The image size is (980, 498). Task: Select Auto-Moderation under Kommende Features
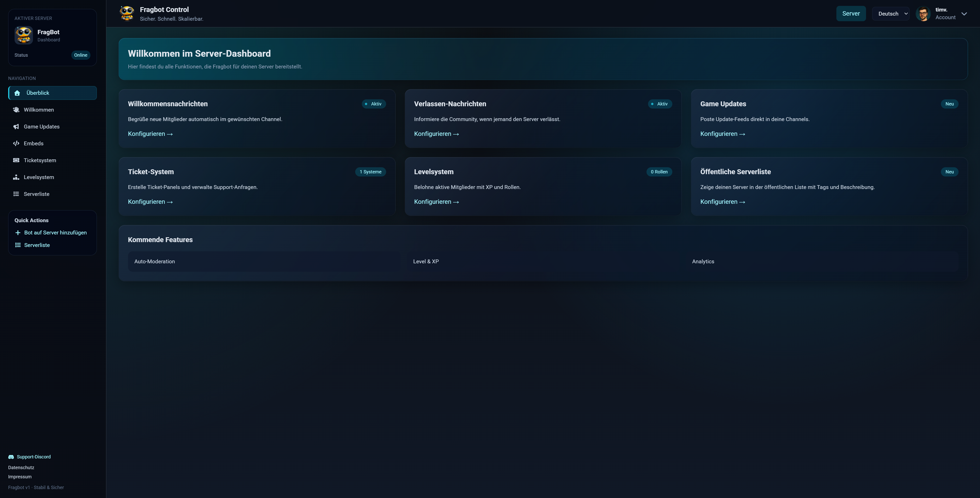[x=154, y=261]
